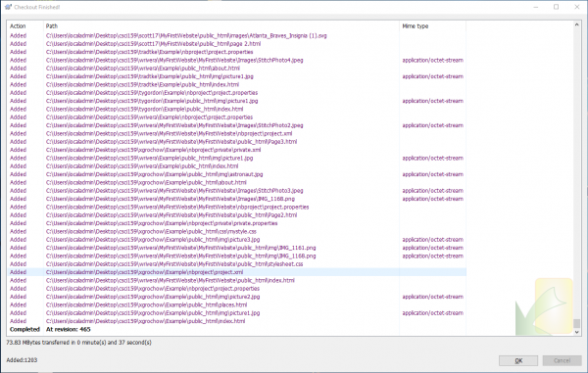The width and height of the screenshot is (588, 373).
Task: Click the 'At revision: 465' text
Action: pyautogui.click(x=69, y=330)
